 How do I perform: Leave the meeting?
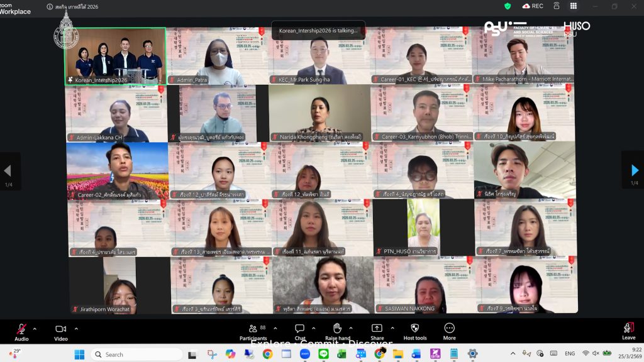[628, 331]
